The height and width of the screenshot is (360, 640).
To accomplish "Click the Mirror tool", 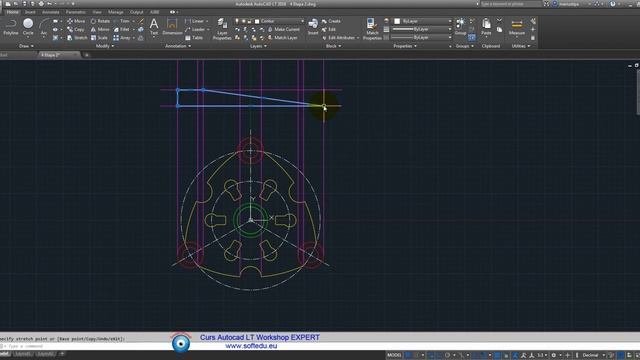I will click(x=100, y=29).
